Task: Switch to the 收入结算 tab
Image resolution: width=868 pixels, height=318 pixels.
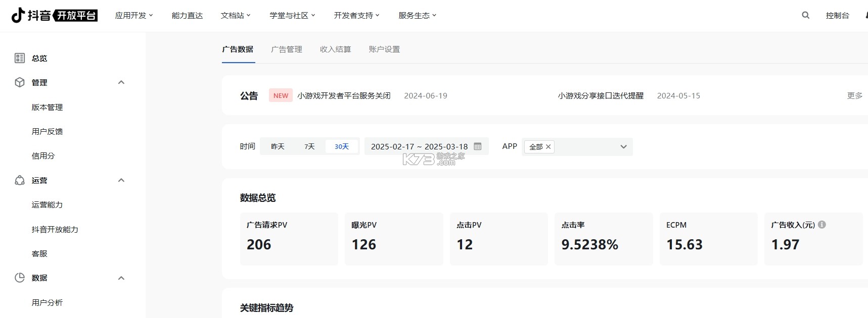Action: (335, 49)
